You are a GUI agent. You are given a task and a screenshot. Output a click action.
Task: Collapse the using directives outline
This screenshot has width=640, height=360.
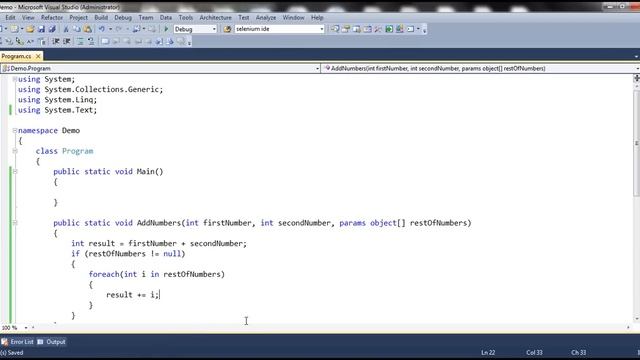(x=15, y=79)
